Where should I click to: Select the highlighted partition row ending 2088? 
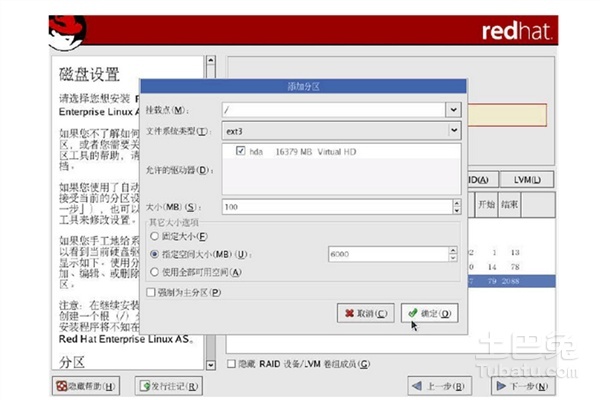pyautogui.click(x=511, y=281)
